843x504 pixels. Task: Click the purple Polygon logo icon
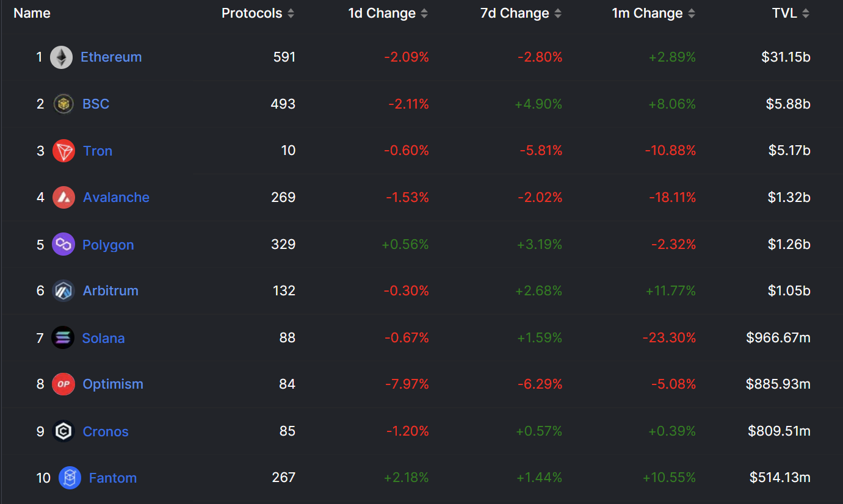pyautogui.click(x=63, y=245)
